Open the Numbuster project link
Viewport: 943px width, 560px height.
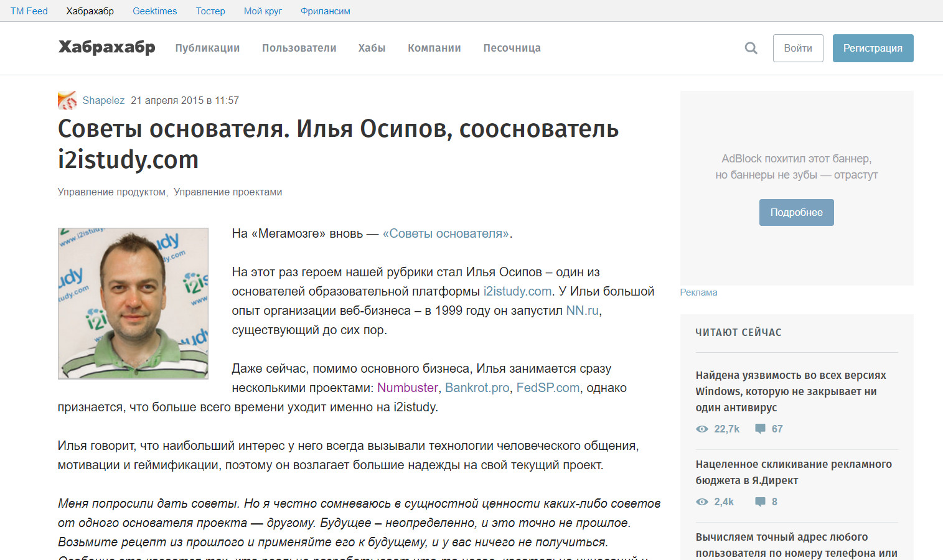(408, 388)
